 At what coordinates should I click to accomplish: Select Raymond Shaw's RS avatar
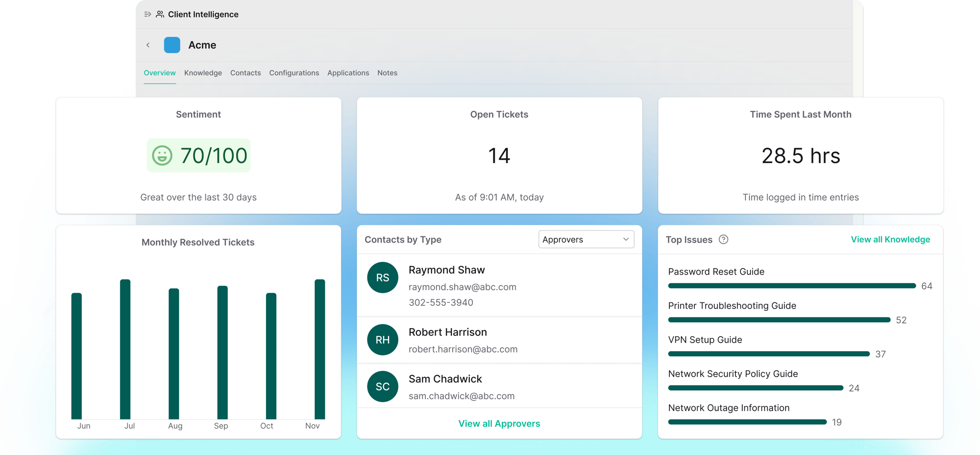(x=382, y=278)
